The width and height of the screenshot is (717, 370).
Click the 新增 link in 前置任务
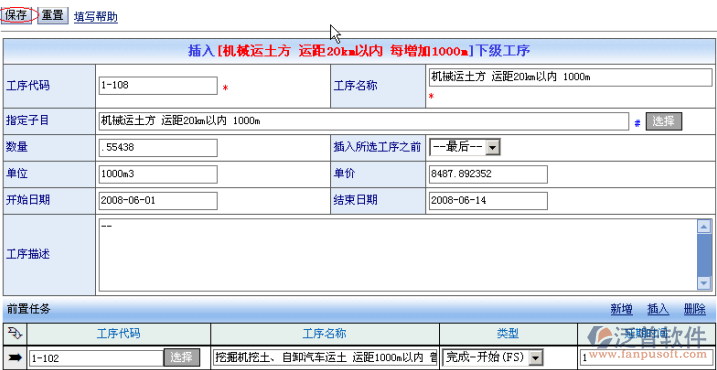pos(621,310)
